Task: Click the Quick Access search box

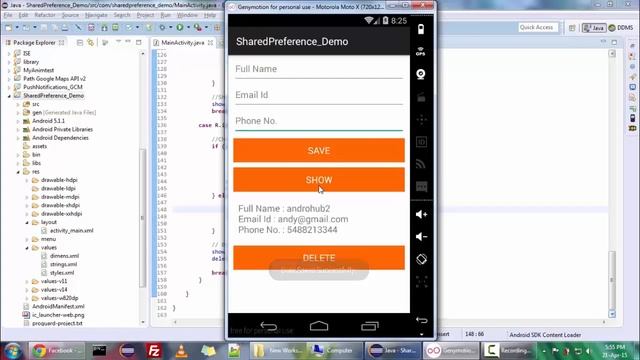Action: coord(538,27)
